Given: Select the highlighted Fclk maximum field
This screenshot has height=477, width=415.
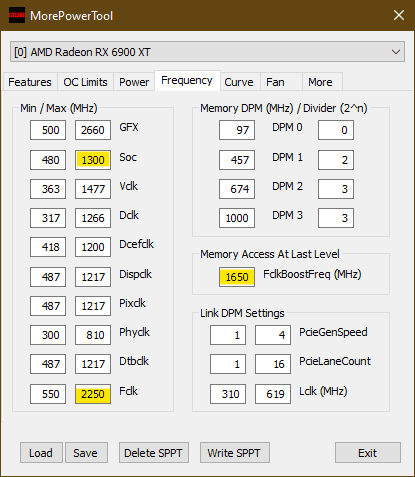Looking at the screenshot, I should [x=93, y=394].
